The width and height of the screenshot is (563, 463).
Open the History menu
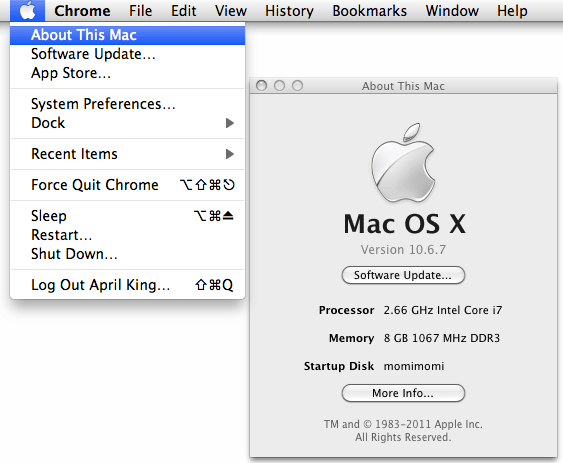pos(289,11)
